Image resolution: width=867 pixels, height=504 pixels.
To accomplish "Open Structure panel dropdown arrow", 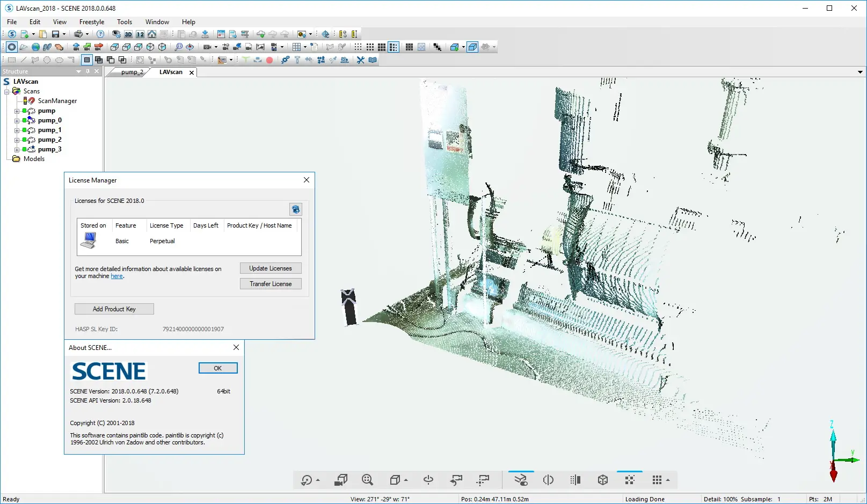I will pos(79,71).
